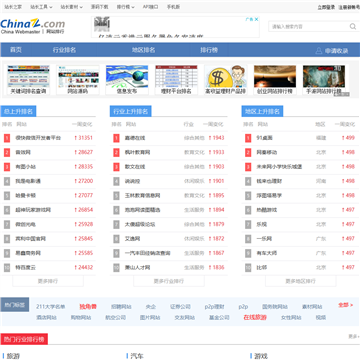Viewport: 360px width, 360px height.
Task: Open the 手游网站排行榜 thumbnail
Action: (x=324, y=80)
